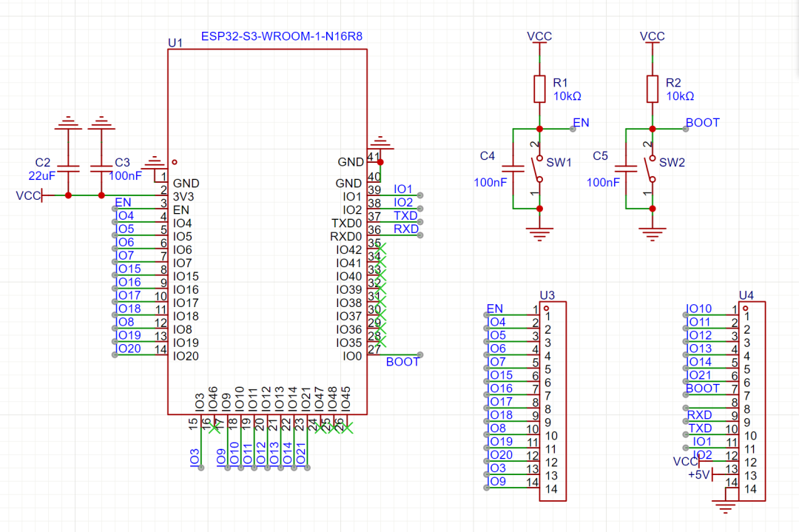Click the 10kΩ value of R2
The height and width of the screenshot is (532, 799).
tap(680, 95)
